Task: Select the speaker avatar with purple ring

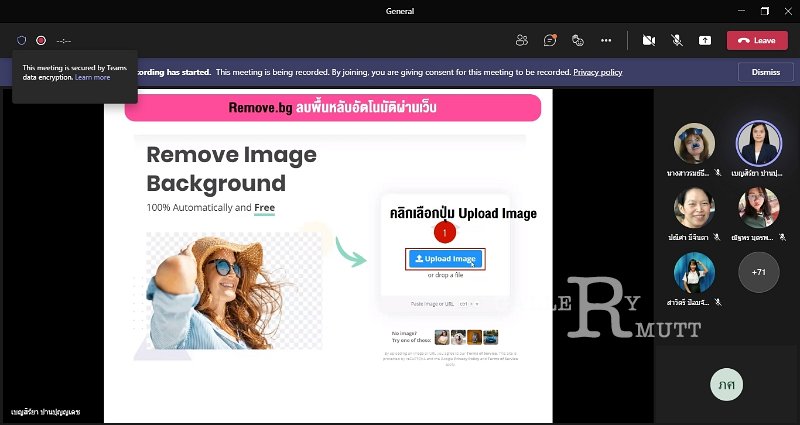Action: pyautogui.click(x=759, y=143)
